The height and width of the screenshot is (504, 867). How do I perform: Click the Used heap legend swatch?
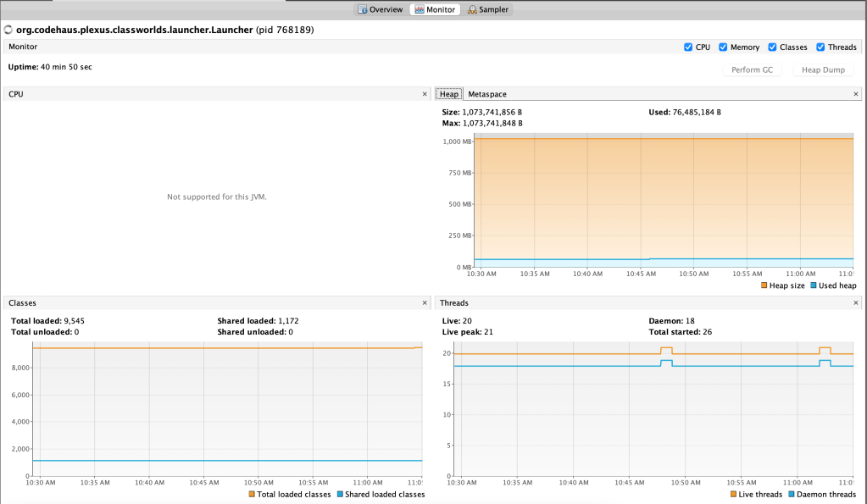(x=813, y=285)
